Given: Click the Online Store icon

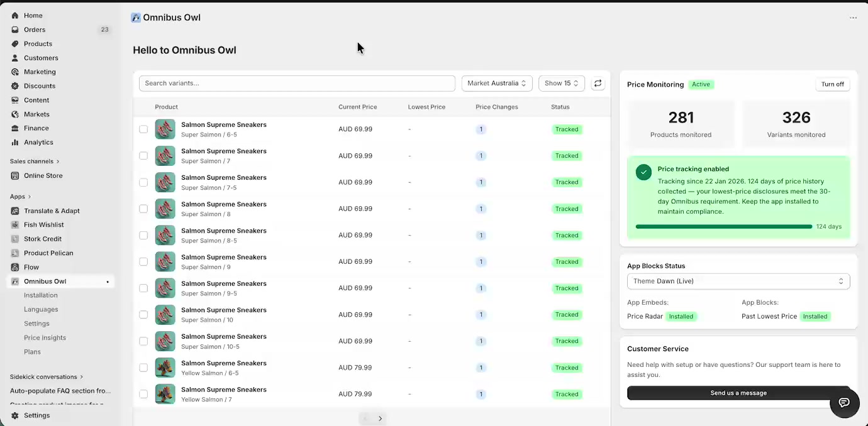Looking at the screenshot, I should coord(15,176).
